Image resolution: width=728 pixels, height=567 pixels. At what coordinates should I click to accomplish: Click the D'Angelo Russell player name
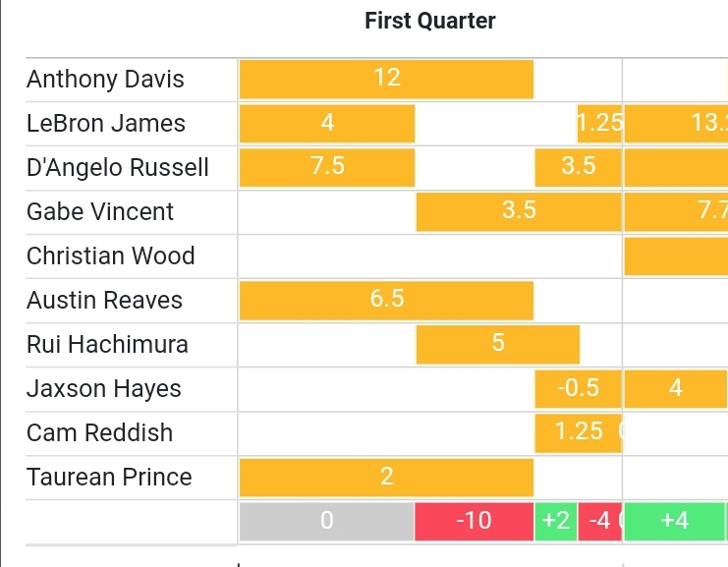118,168
